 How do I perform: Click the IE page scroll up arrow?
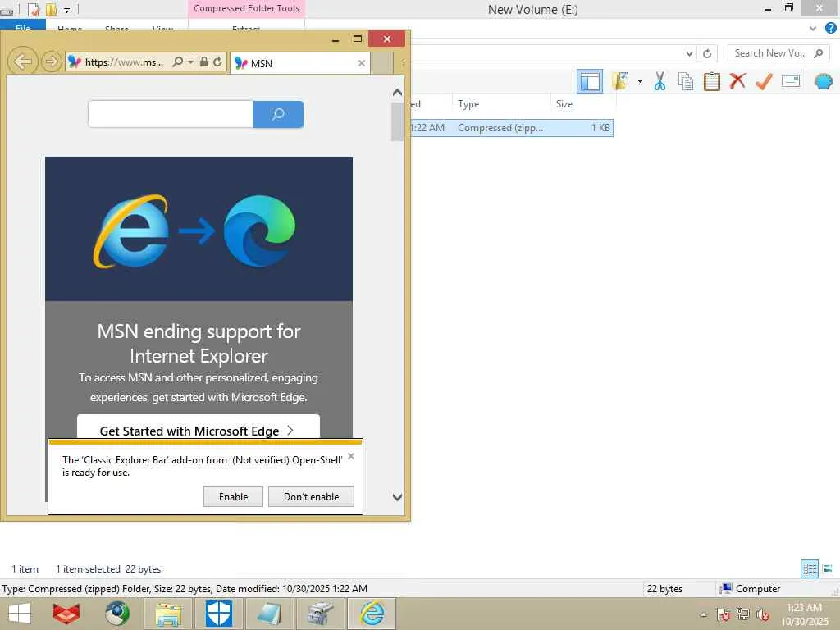click(x=398, y=93)
